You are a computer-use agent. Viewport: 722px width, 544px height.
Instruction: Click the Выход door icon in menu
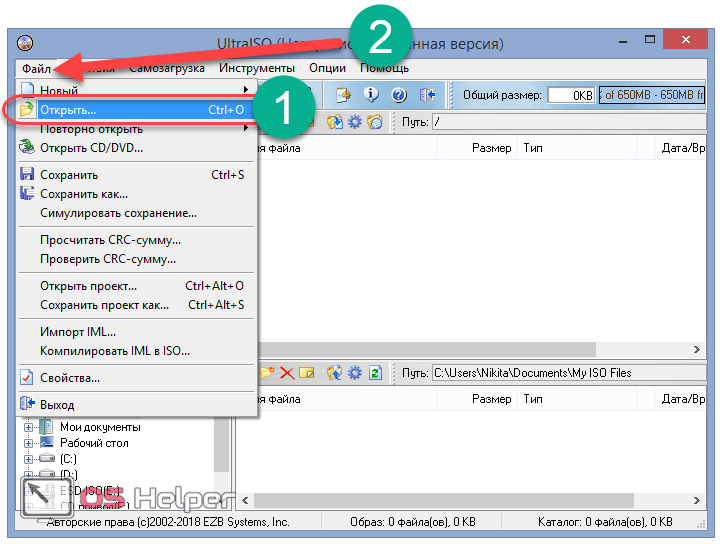click(x=27, y=404)
